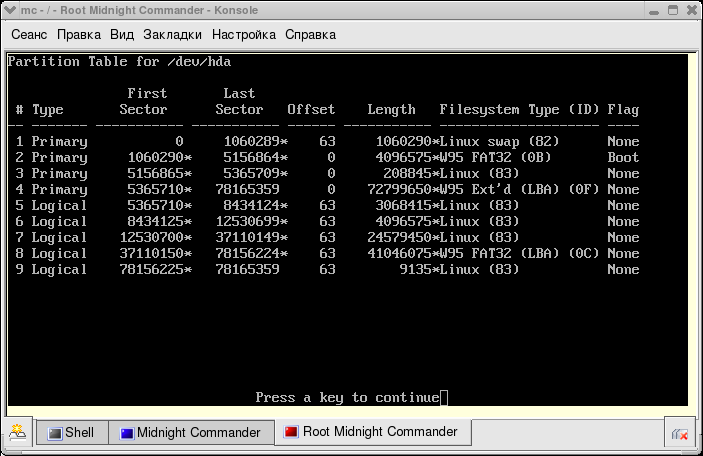
Task: Click length value 3068415
Action: (x=404, y=205)
